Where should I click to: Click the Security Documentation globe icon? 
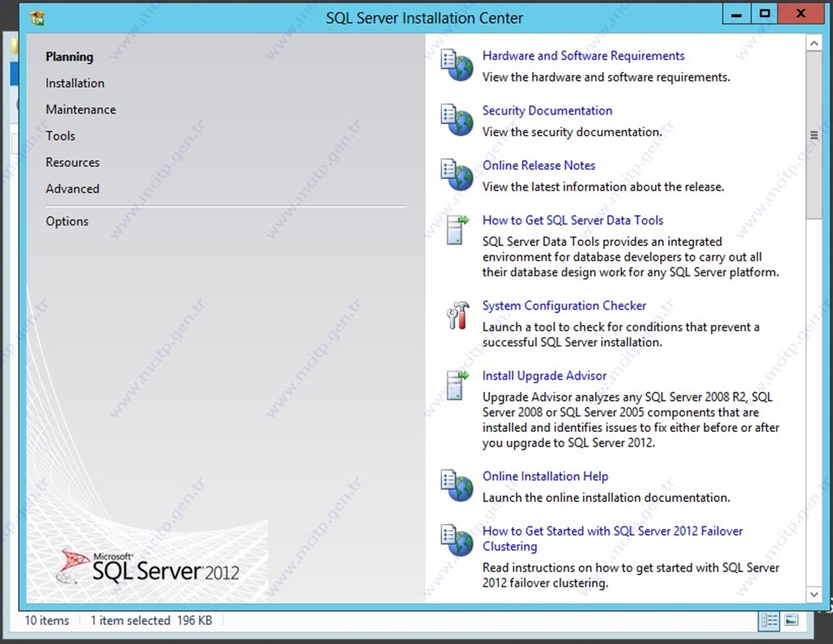pyautogui.click(x=457, y=120)
